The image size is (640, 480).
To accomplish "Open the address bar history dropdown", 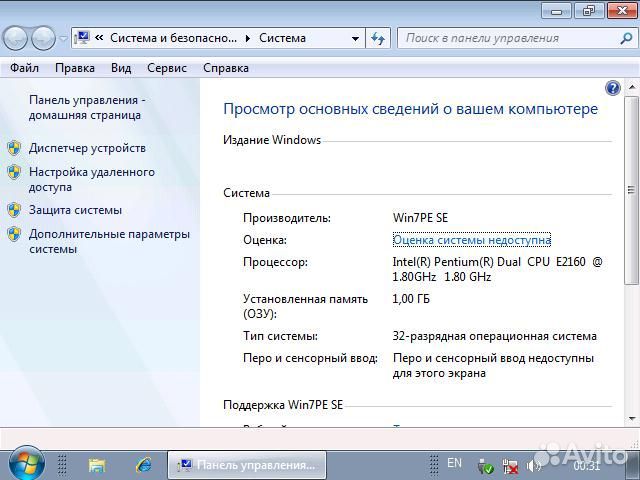I will pyautogui.click(x=355, y=38).
